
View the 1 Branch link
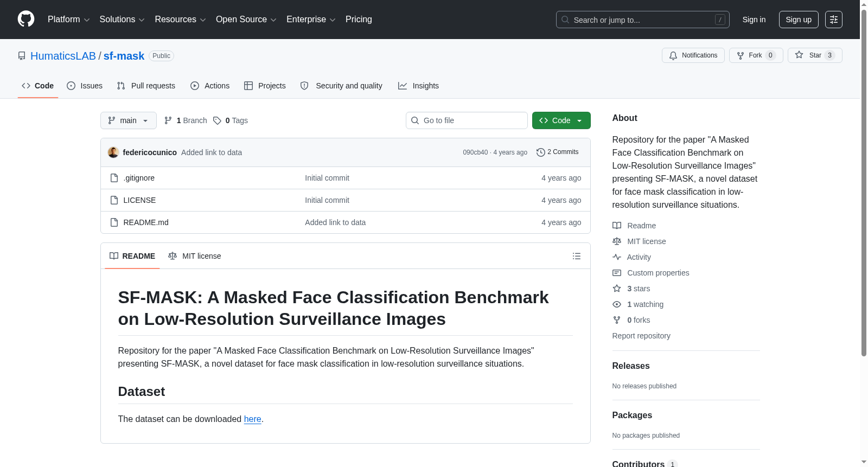[186, 120]
